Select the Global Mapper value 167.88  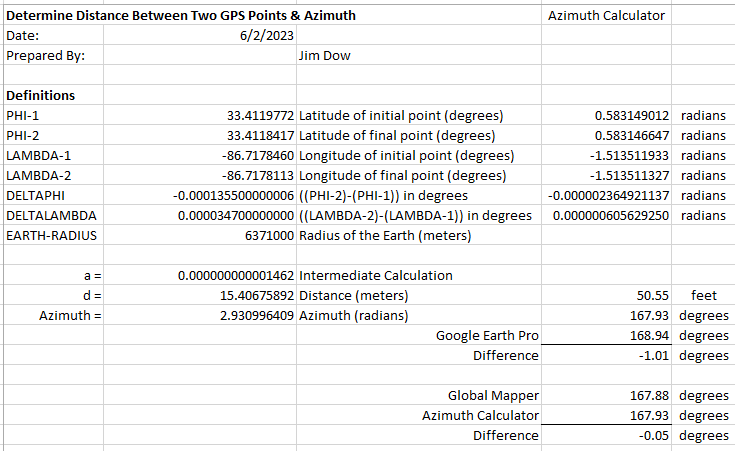tap(652, 396)
